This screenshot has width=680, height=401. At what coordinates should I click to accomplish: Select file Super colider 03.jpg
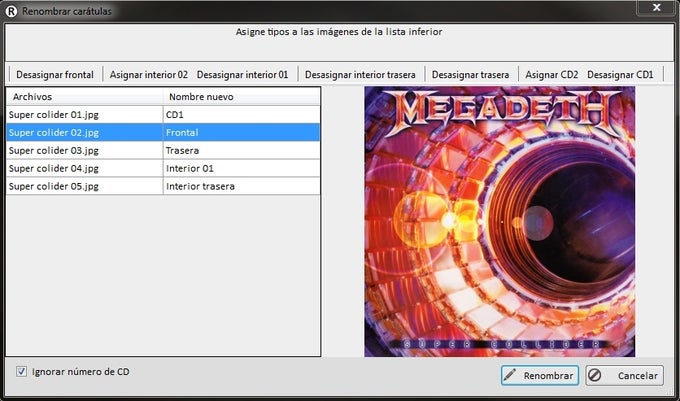[85, 150]
